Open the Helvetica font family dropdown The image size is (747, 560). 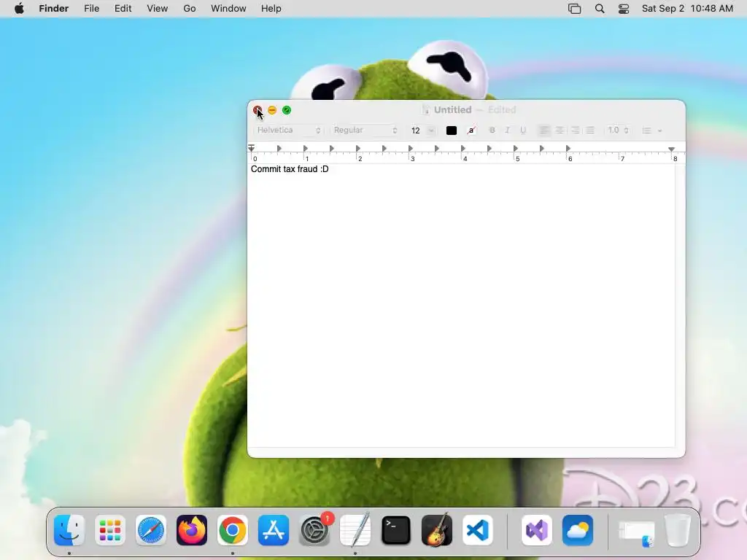pyautogui.click(x=288, y=131)
